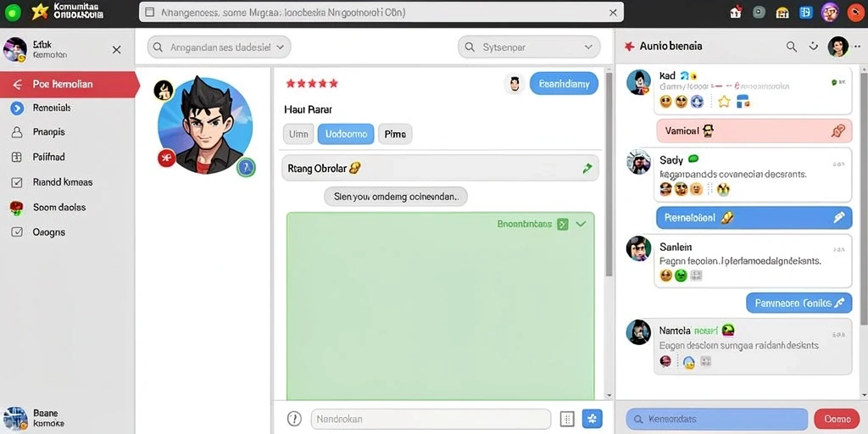Click the house icon in top bar

pos(736,12)
